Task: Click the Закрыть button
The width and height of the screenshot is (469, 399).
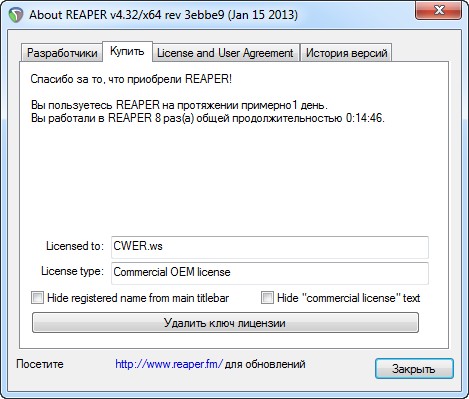Action: coord(414,369)
